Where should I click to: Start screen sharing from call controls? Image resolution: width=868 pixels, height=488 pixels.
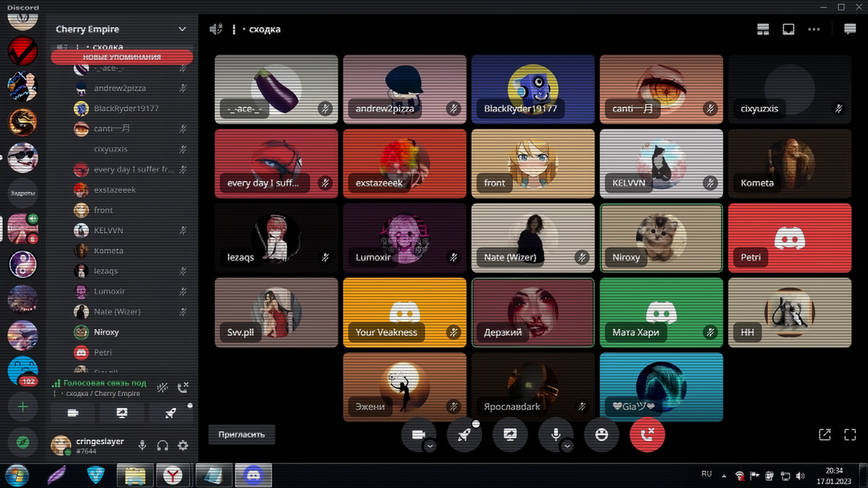coord(510,435)
